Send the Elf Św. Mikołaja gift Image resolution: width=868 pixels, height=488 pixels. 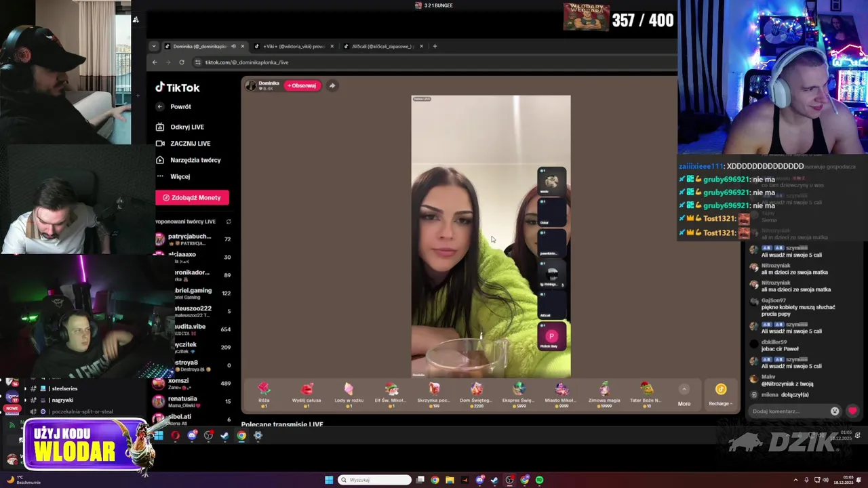391,393
